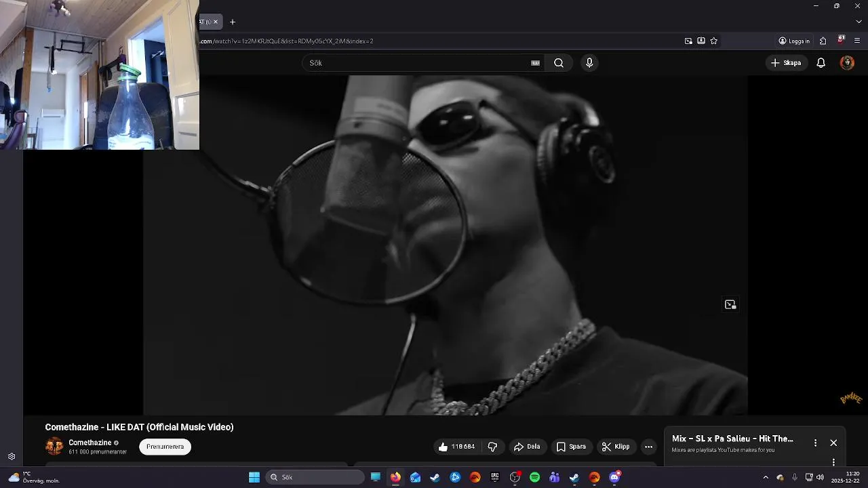Image resolution: width=868 pixels, height=488 pixels.
Task: Open Mix playlist options three-dot menu
Action: coord(815,443)
